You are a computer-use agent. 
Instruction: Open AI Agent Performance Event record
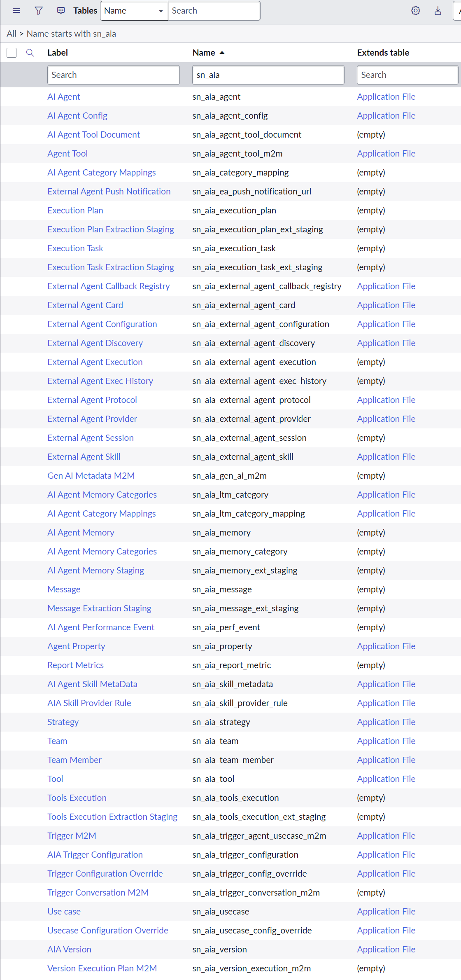pos(101,627)
